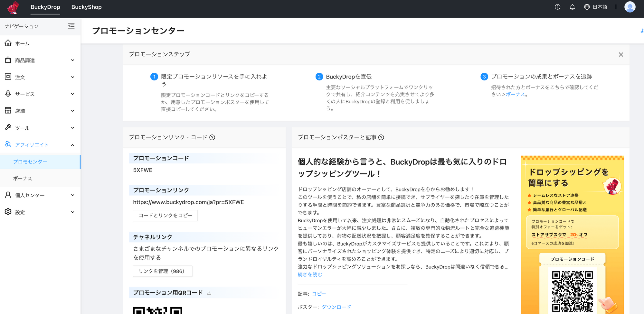Click the ナビゲーション sidebar label
Image resolution: width=644 pixels, height=314 pixels.
(x=22, y=26)
